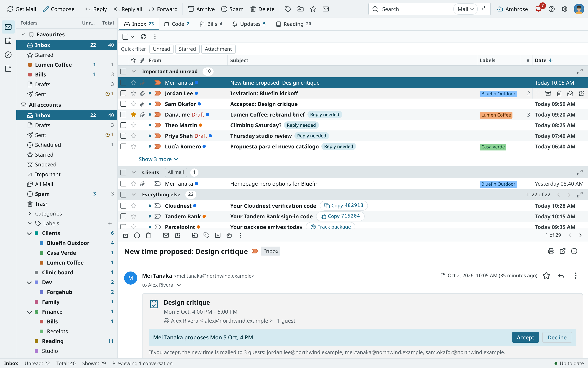Screen dimensions: 588x368
Task: Click the trash icon in preview toolbar
Action: click(x=148, y=235)
